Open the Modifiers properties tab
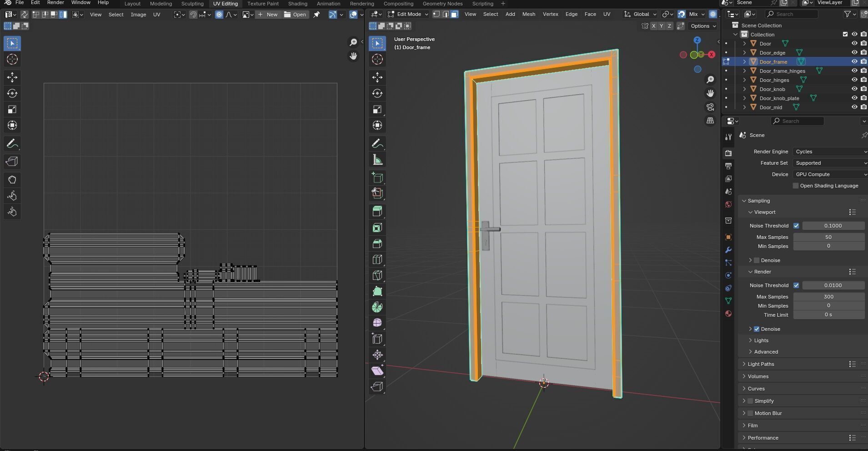This screenshot has height=451, width=868. click(728, 250)
